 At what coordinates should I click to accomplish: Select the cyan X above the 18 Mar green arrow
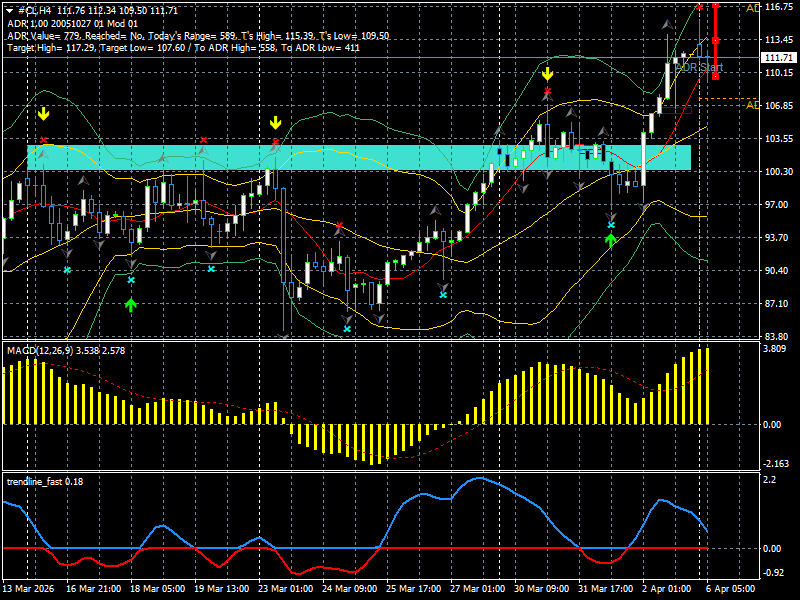131,280
